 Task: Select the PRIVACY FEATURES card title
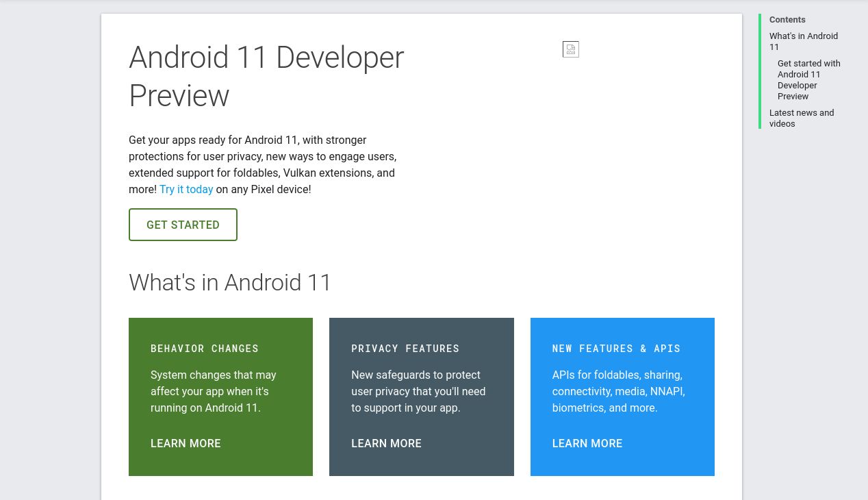[405, 349]
